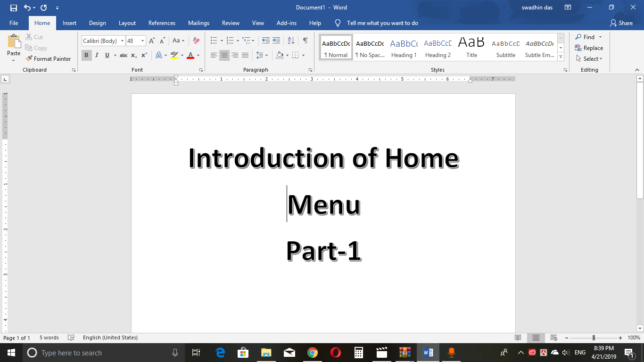
Task: Select the Underline icon
Action: pyautogui.click(x=107, y=55)
